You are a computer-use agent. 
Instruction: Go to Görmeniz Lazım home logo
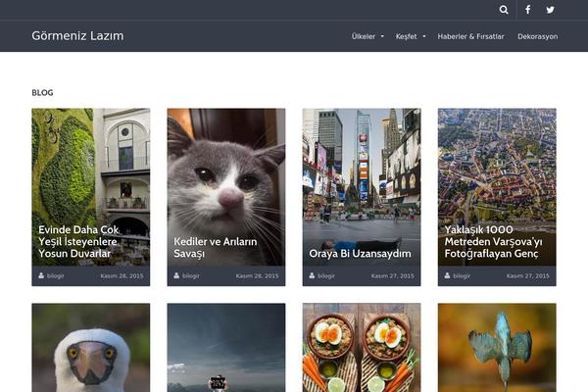(77, 35)
